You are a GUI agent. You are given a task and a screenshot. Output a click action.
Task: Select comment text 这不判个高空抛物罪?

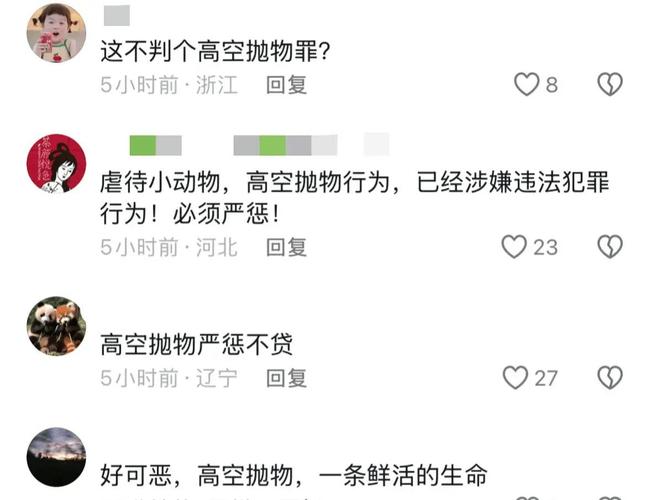point(215,51)
